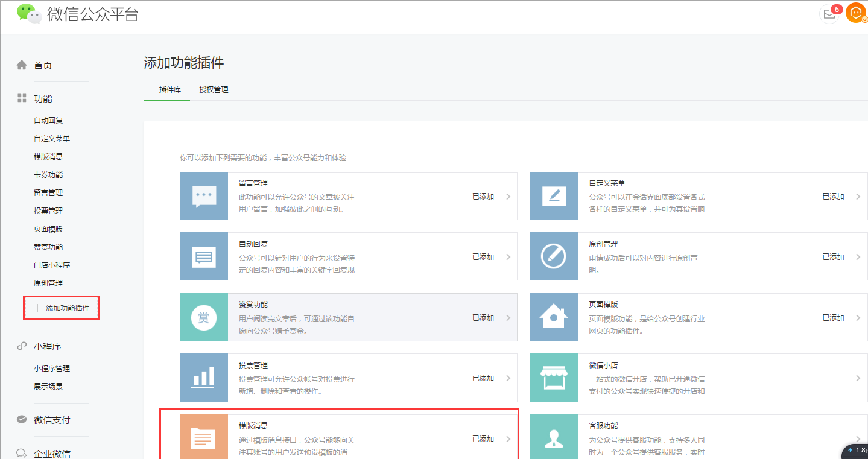Open 门店小程序 in the sidebar

(x=52, y=265)
